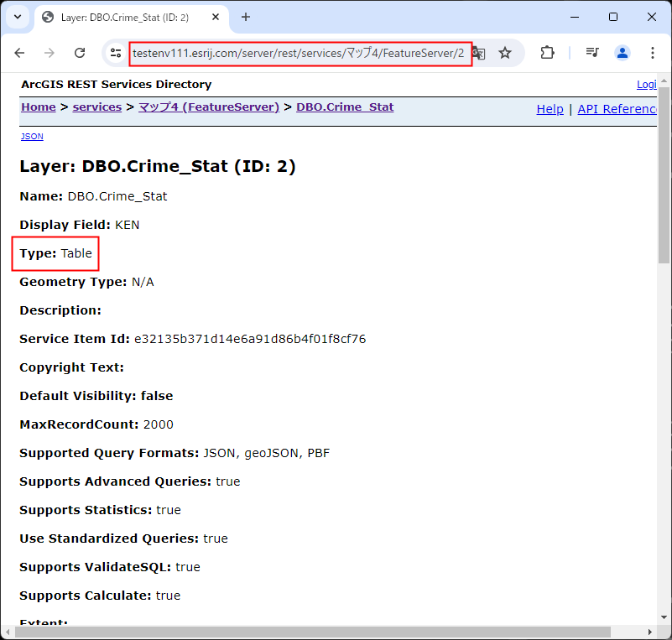This screenshot has height=640, width=672.
Task: Click the scroll-left arrow at bottom
Action: [8, 632]
